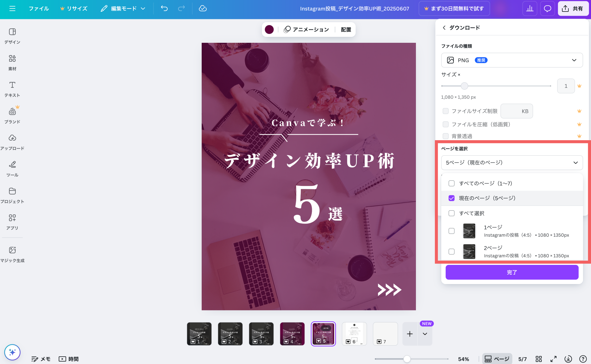Enable ファイルサイズ制限 checkbox
This screenshot has width=591, height=364.
(x=445, y=111)
